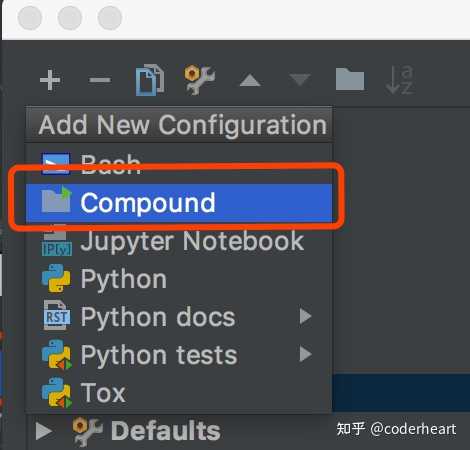Click the Python docs RST icon
The height and width of the screenshot is (450, 470).
click(57, 316)
